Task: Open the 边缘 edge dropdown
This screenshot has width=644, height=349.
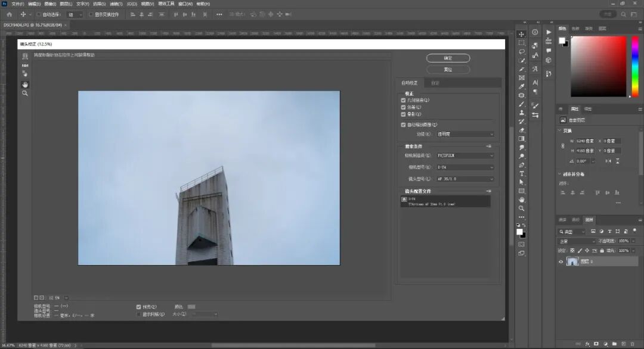Action: pos(465,134)
